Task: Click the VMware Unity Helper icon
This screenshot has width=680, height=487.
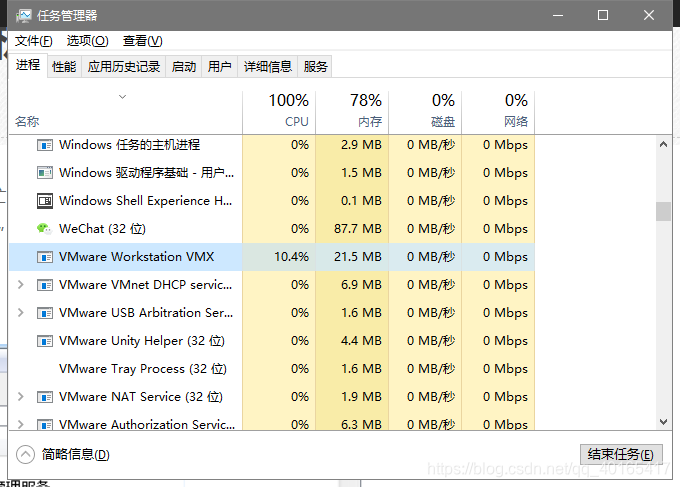Action: pos(45,341)
